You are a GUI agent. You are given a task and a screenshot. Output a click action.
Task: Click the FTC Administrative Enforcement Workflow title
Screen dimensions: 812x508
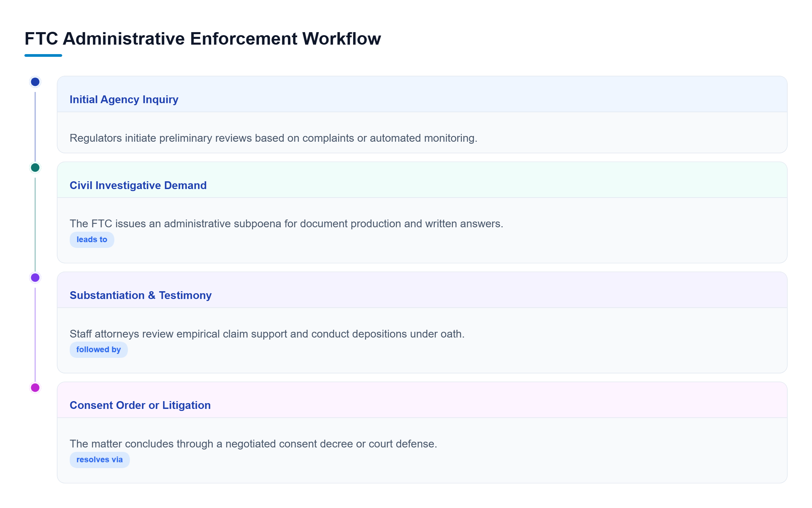click(x=203, y=39)
